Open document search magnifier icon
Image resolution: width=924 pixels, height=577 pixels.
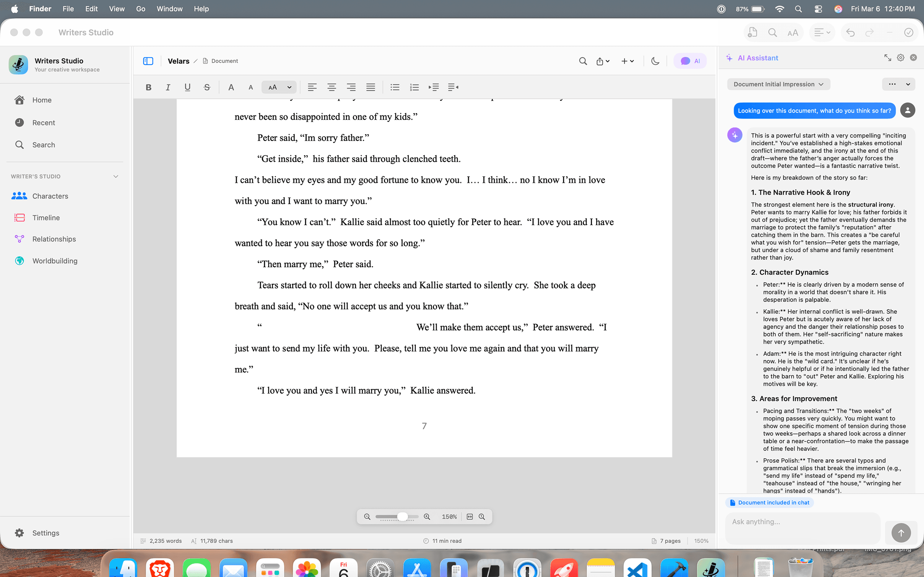tap(583, 61)
